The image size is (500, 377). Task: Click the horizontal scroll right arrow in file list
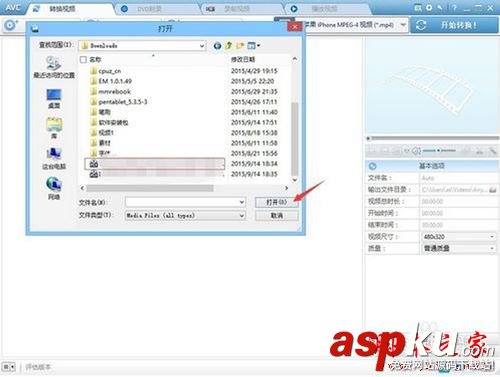(x=286, y=188)
